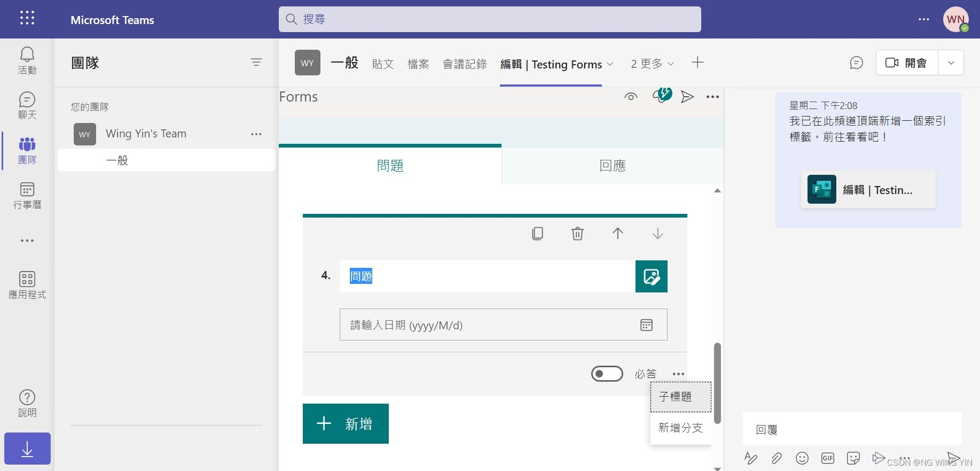Open the date picker calendar icon

(646, 325)
